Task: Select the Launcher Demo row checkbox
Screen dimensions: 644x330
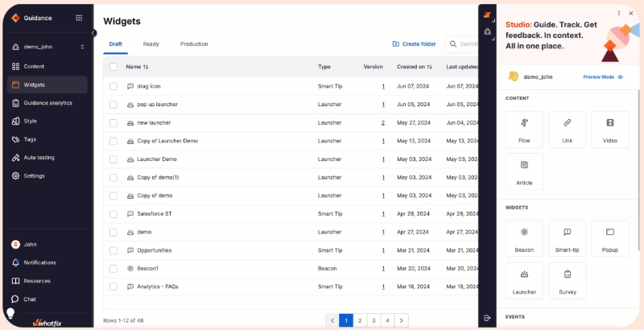Action: tap(114, 159)
